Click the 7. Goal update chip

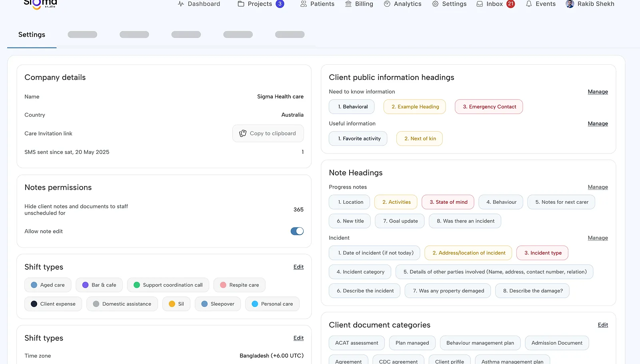pos(400,221)
